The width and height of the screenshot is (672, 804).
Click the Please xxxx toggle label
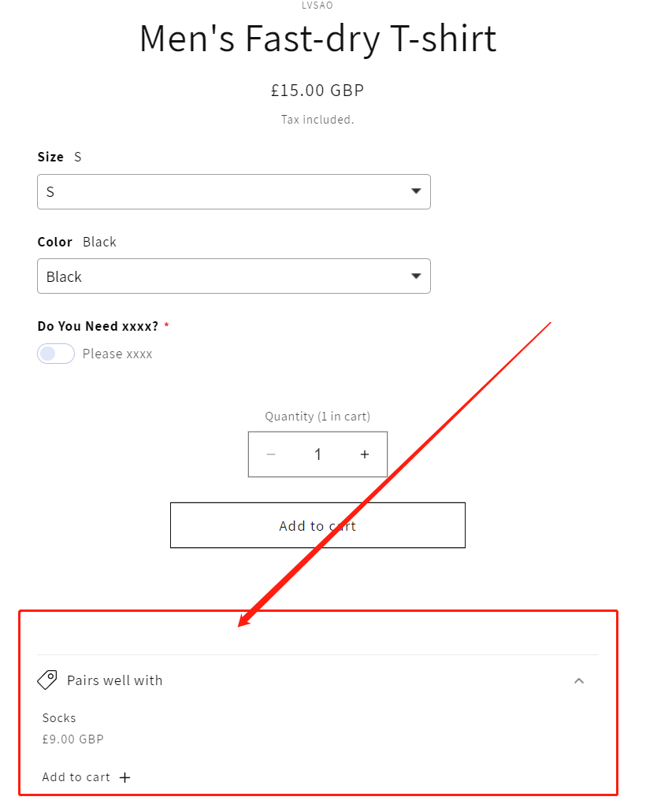click(117, 354)
